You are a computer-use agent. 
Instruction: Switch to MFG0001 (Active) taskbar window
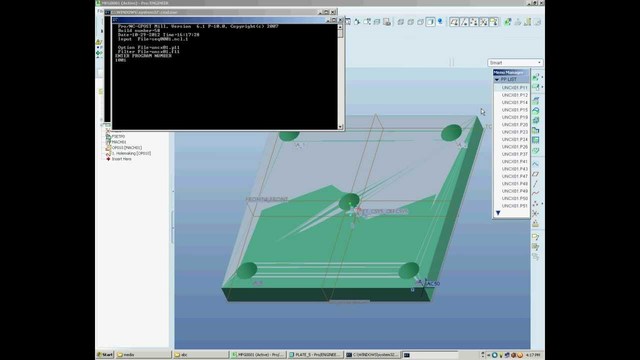258,355
